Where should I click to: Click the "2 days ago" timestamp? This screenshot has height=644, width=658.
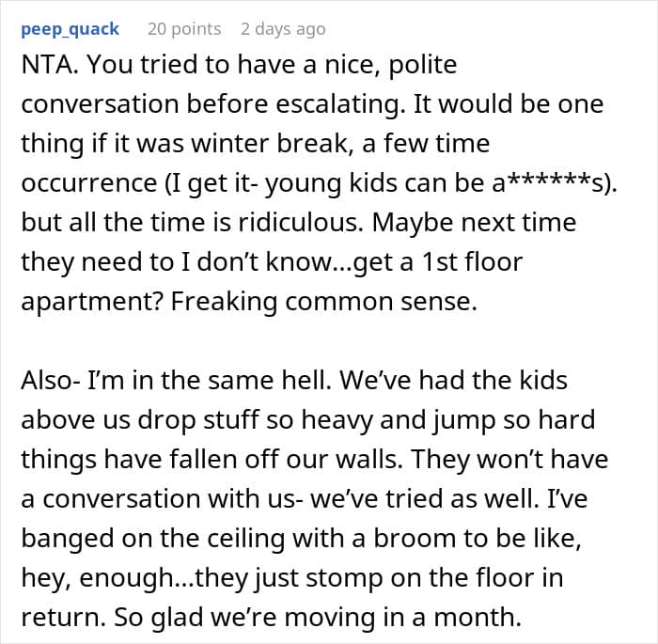[x=283, y=29]
